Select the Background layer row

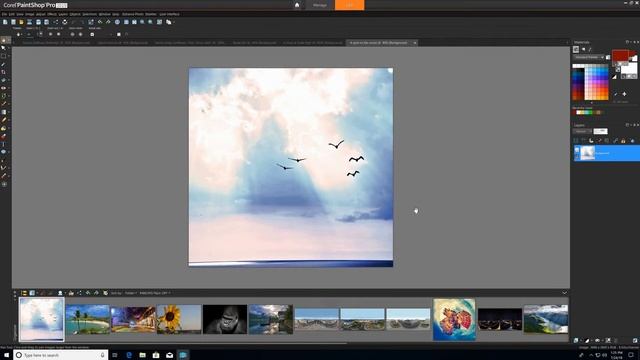point(607,153)
